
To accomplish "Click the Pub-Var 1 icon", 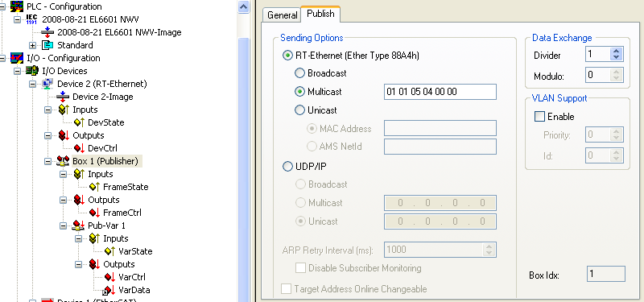I will (78, 225).
